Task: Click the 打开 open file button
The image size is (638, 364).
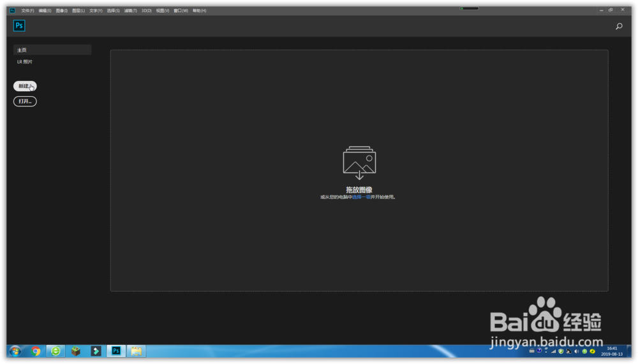Action: [x=25, y=101]
